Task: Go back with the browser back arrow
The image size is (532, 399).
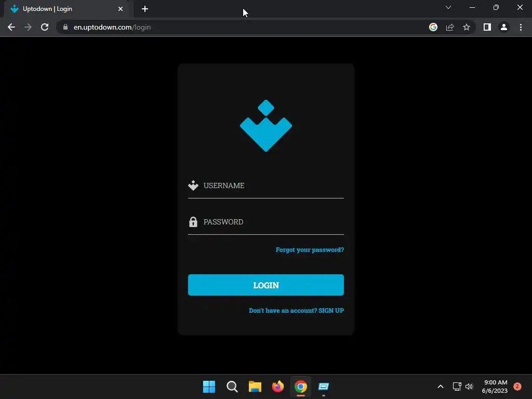Action: [11, 27]
